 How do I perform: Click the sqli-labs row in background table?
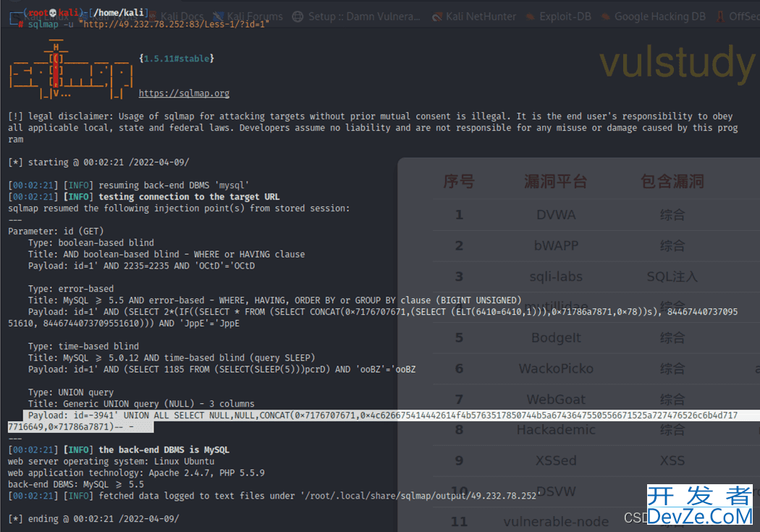(596, 276)
